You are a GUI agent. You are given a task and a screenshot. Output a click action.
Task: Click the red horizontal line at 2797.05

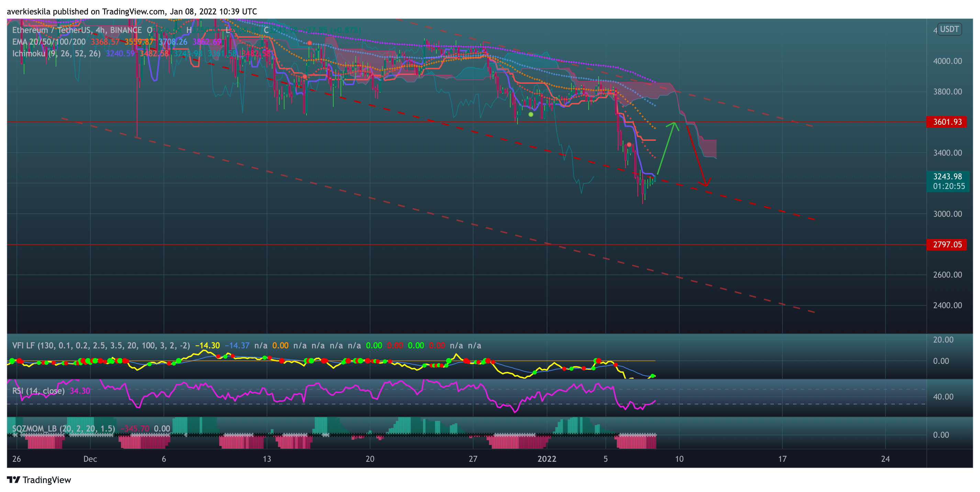[x=466, y=245]
